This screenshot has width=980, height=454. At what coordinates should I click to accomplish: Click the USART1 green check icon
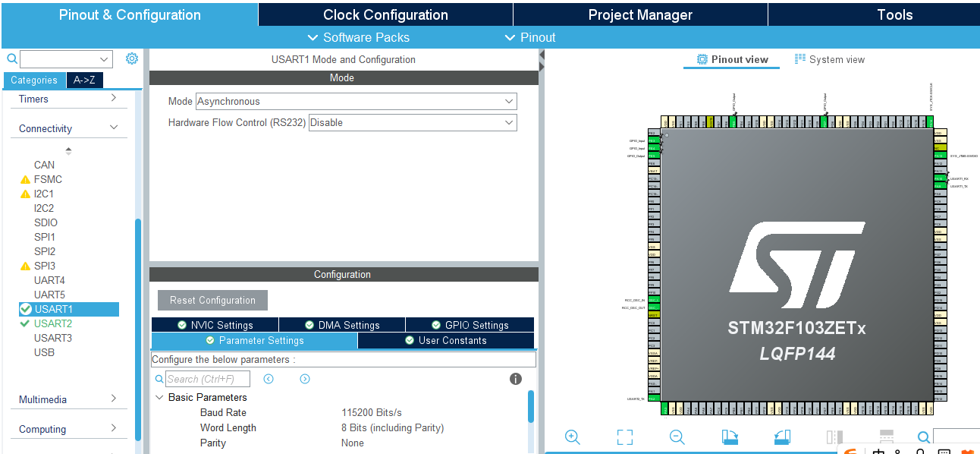26,309
